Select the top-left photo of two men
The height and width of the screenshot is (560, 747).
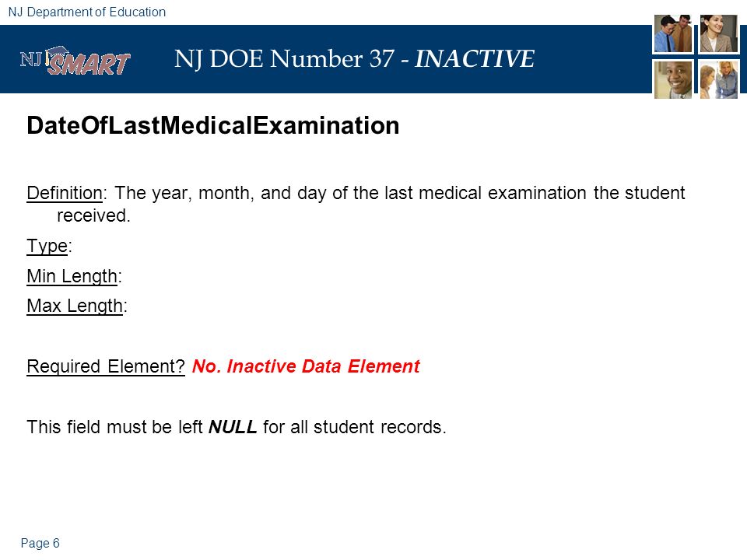click(x=672, y=33)
